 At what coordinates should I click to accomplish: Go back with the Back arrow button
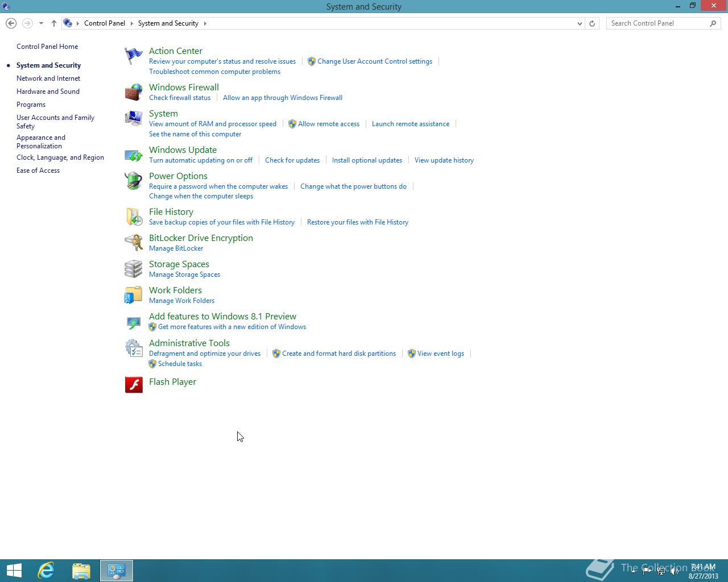[11, 23]
